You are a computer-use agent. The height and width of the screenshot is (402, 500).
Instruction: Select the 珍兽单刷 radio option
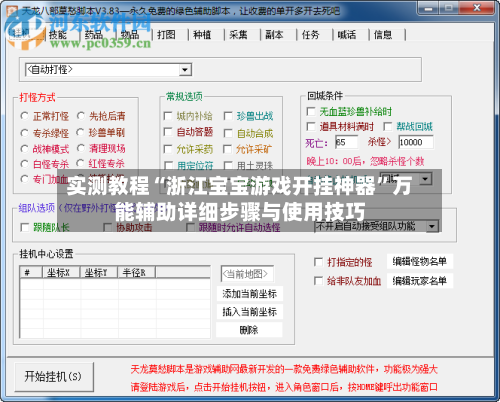[80, 132]
